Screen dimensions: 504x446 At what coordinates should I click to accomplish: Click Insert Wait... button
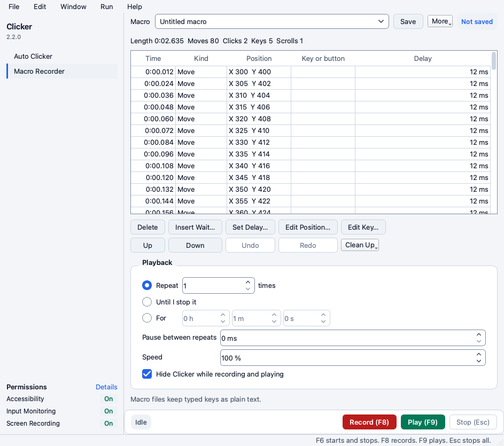click(195, 227)
